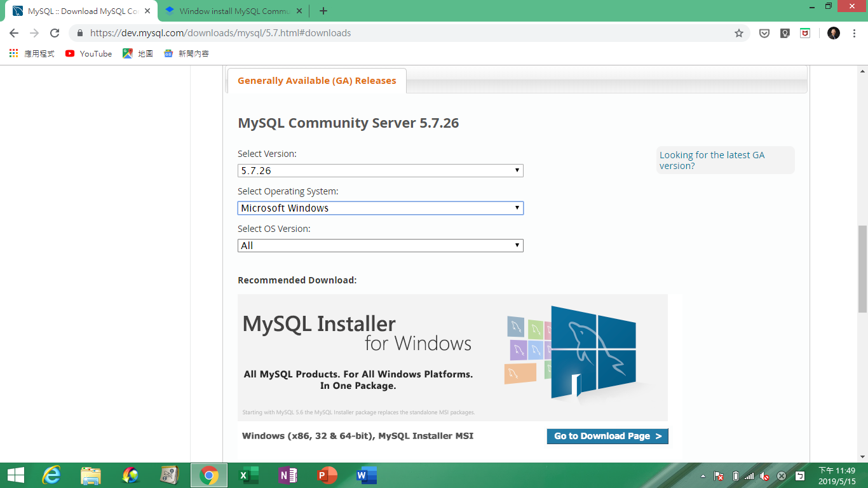Open the 新聞內容 bookmark
868x488 pixels.
coord(186,54)
